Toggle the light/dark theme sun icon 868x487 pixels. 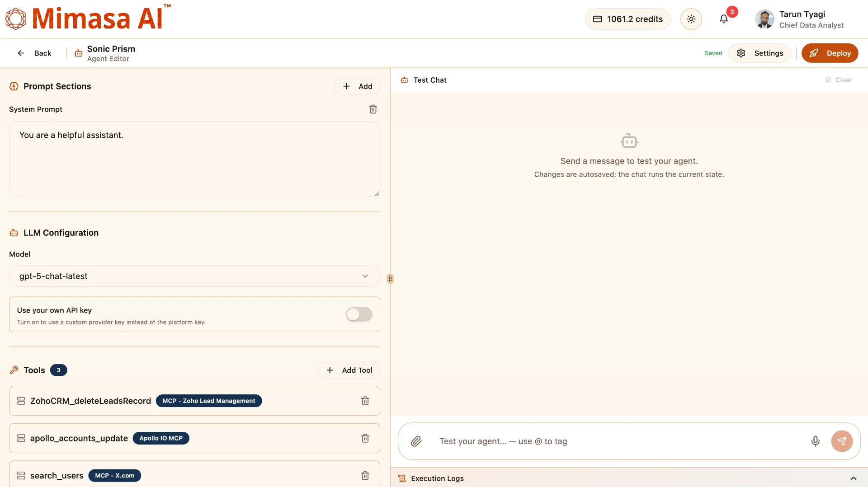tap(691, 19)
